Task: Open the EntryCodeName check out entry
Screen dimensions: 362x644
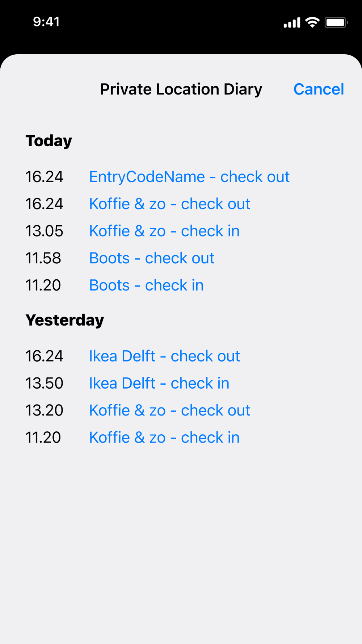Action: pos(189,177)
